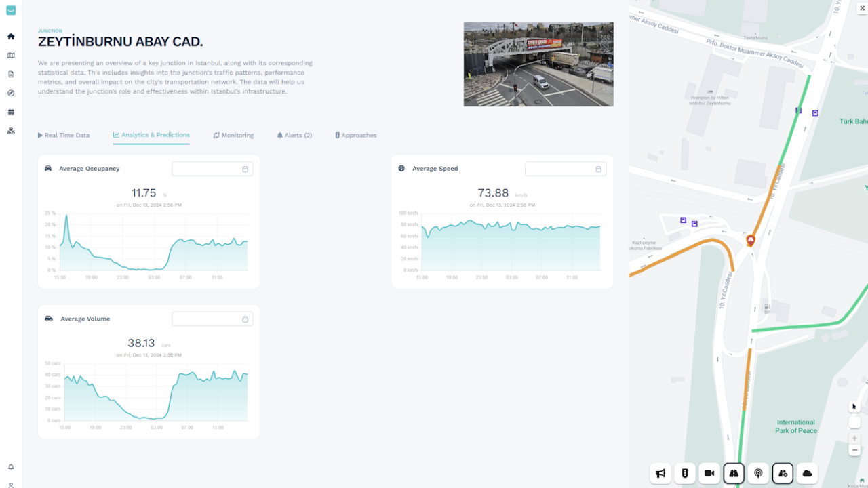Open the date picker for Average Volume
This screenshot has height=488, width=868.
click(x=245, y=319)
